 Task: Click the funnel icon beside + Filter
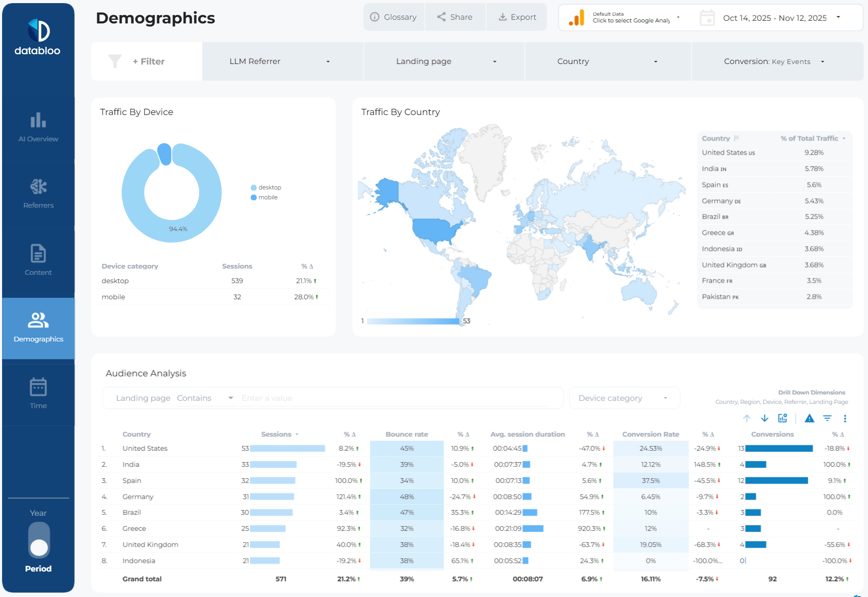(115, 61)
